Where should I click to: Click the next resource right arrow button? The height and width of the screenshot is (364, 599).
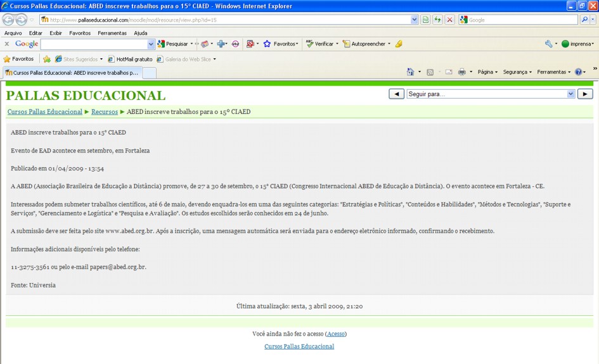pyautogui.click(x=585, y=94)
